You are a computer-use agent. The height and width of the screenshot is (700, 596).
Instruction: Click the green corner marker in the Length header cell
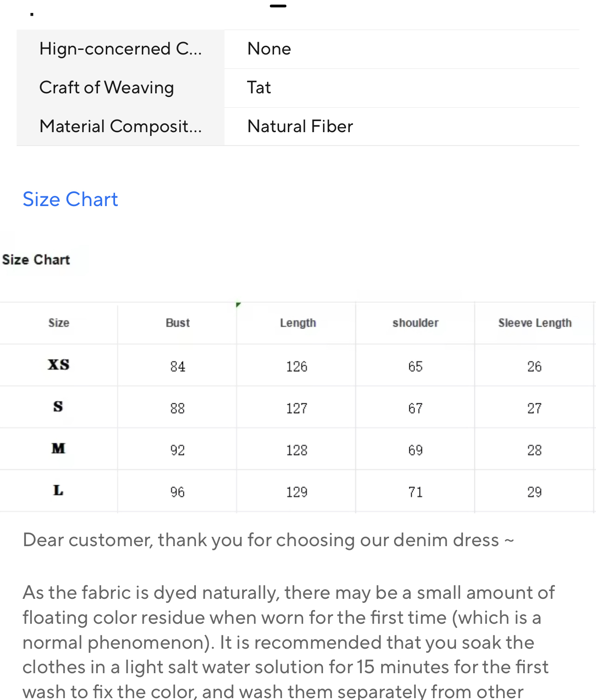pos(238,304)
